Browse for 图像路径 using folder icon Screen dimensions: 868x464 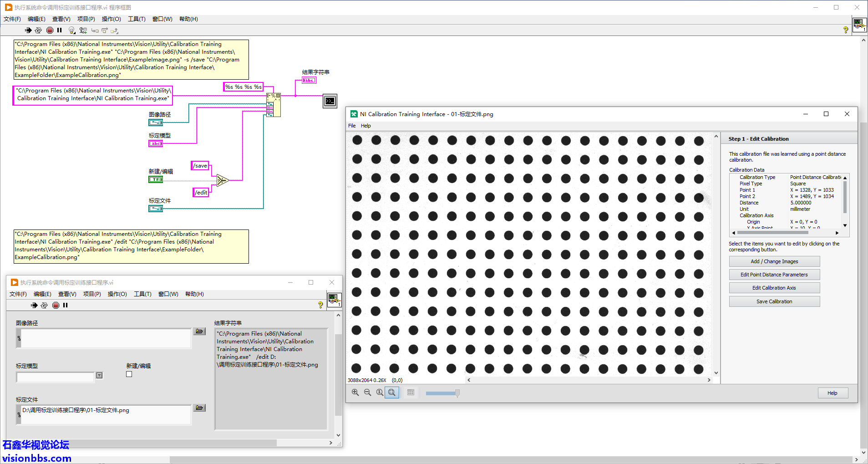pos(199,331)
